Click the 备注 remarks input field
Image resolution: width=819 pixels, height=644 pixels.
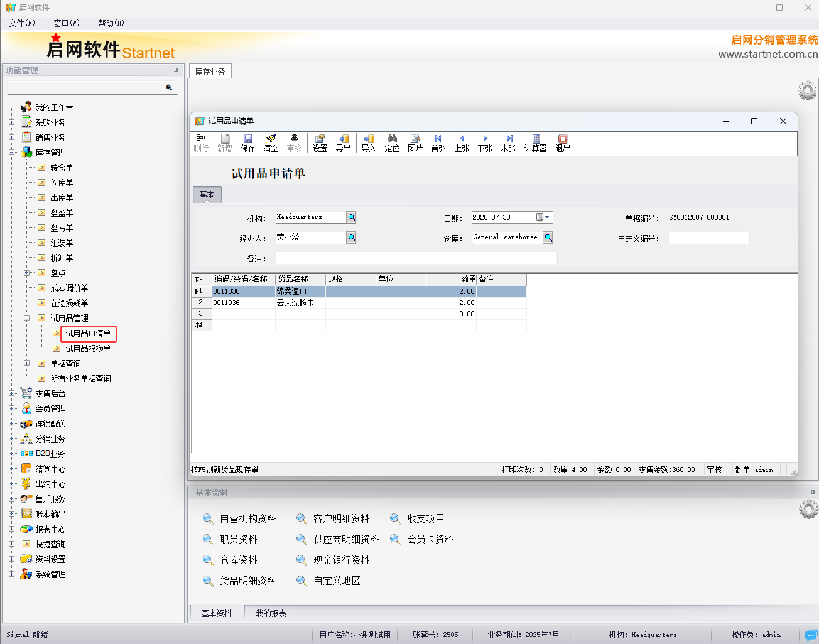416,258
